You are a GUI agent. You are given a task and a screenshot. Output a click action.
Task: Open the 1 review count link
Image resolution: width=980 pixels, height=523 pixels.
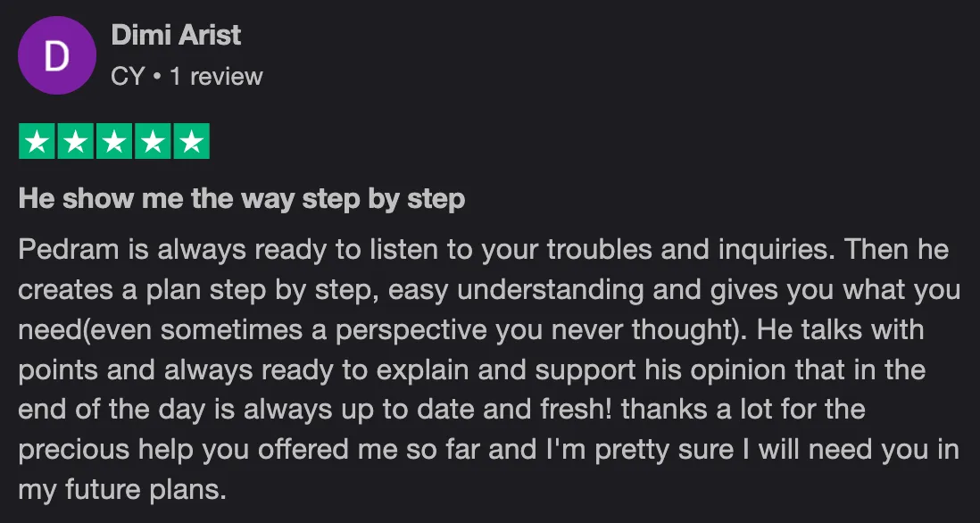[216, 77]
